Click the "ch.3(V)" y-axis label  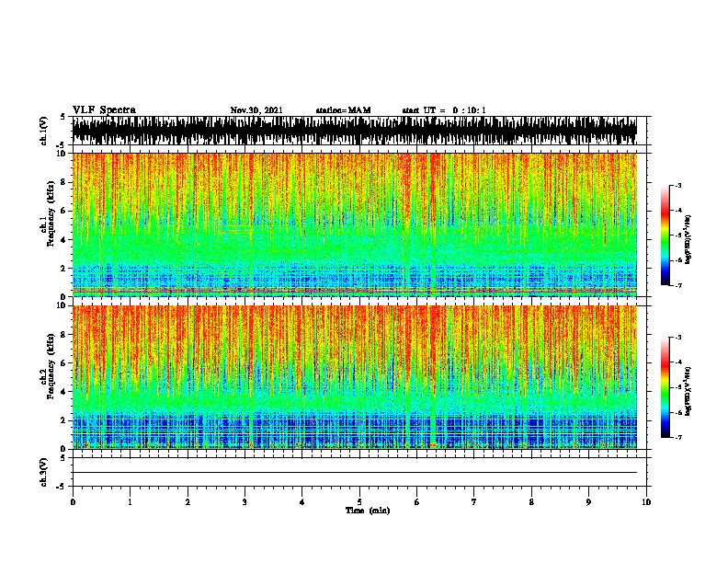click(x=44, y=472)
